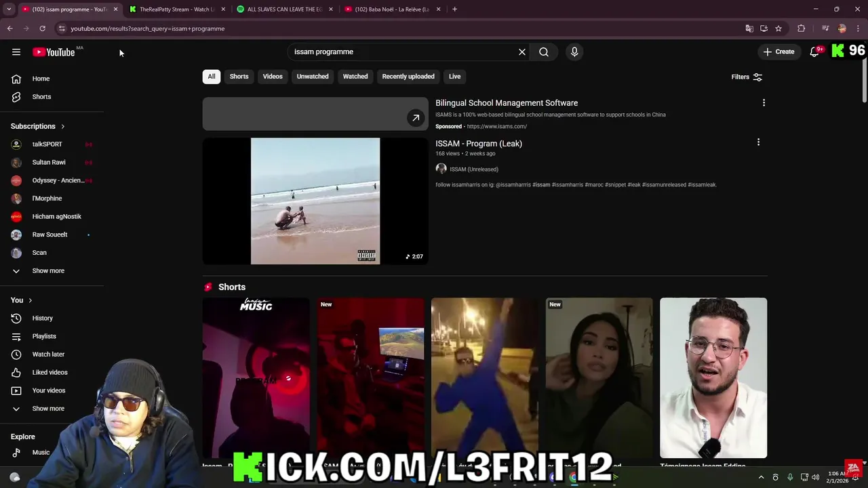Screen dimensions: 868x488
Task: Open ISSAM - Program (Leak) video title
Action: click(x=479, y=144)
